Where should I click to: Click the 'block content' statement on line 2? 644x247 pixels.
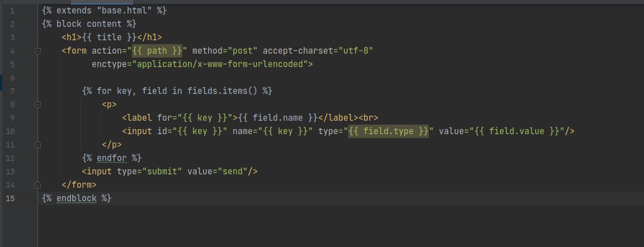89,24
